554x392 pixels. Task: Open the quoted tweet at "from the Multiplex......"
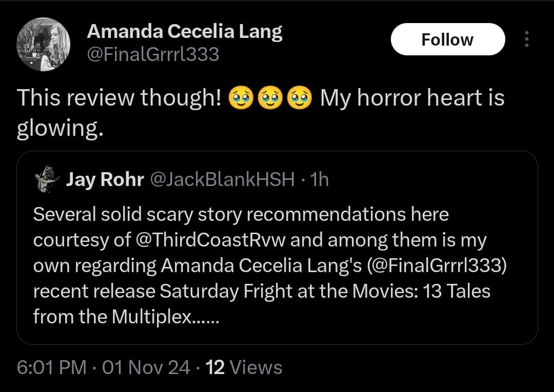[x=126, y=317]
